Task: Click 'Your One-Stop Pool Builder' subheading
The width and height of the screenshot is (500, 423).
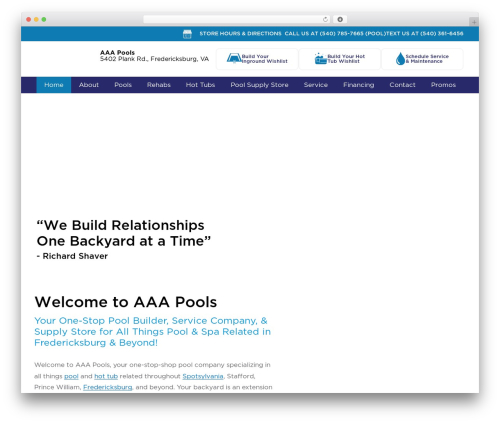Action: 152,332
